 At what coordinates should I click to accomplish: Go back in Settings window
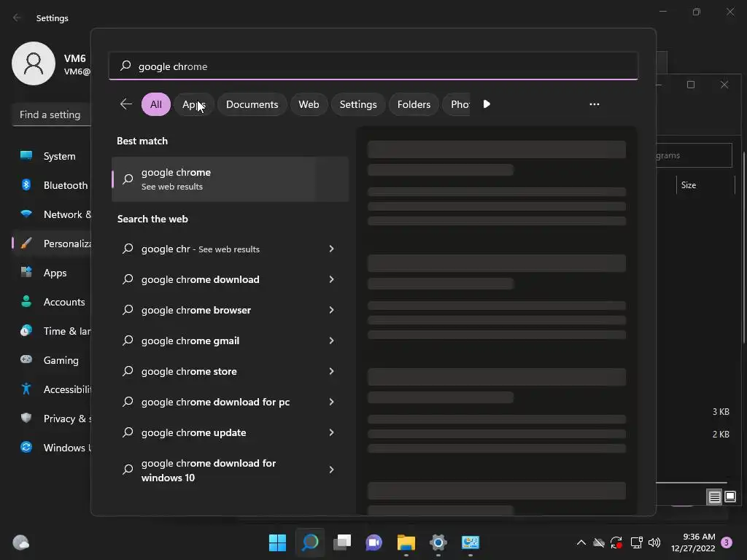18,17
